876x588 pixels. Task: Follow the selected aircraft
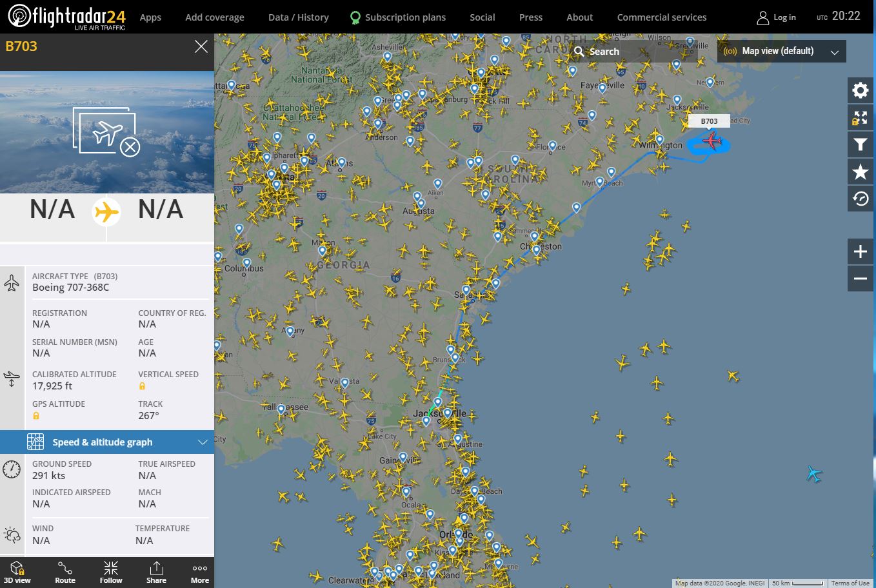[x=111, y=572]
